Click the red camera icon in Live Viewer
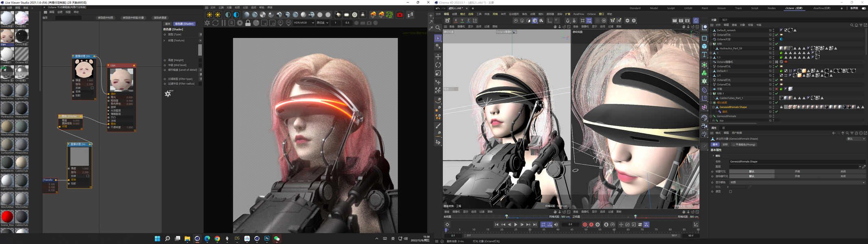The height and width of the screenshot is (244, 868). (400, 15)
